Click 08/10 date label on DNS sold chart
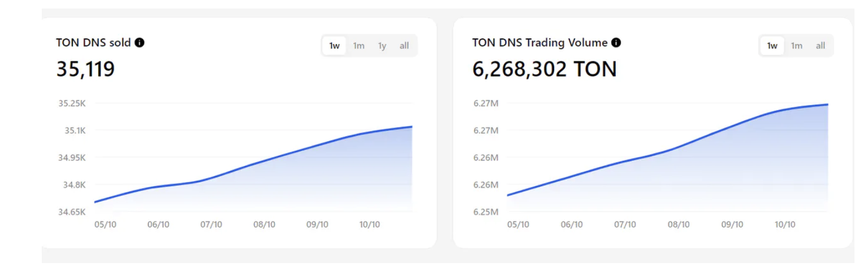 point(264,225)
